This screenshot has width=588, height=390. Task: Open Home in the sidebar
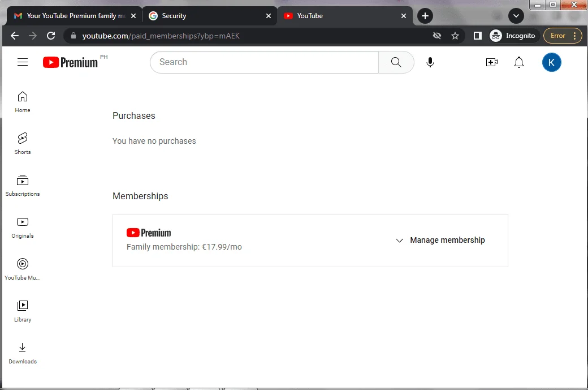click(23, 102)
